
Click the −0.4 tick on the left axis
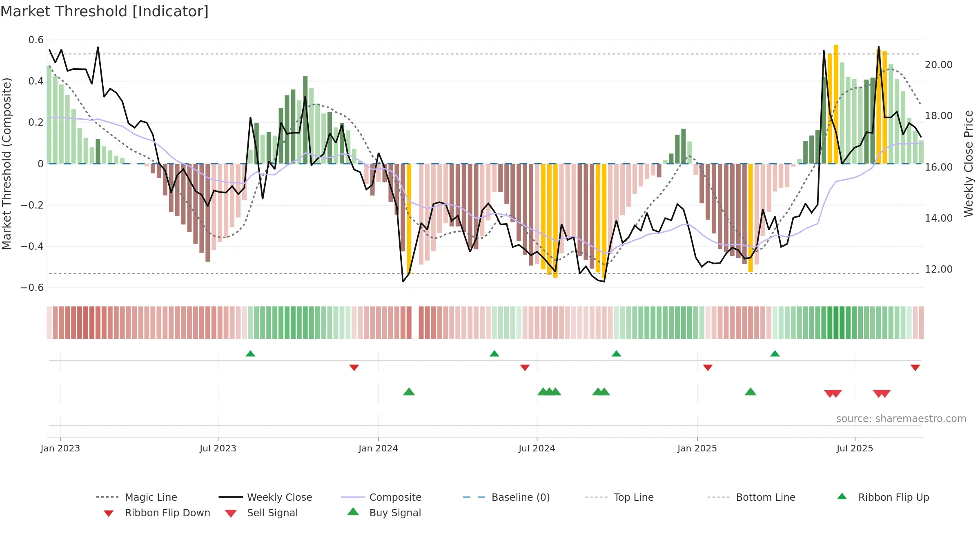click(x=32, y=247)
